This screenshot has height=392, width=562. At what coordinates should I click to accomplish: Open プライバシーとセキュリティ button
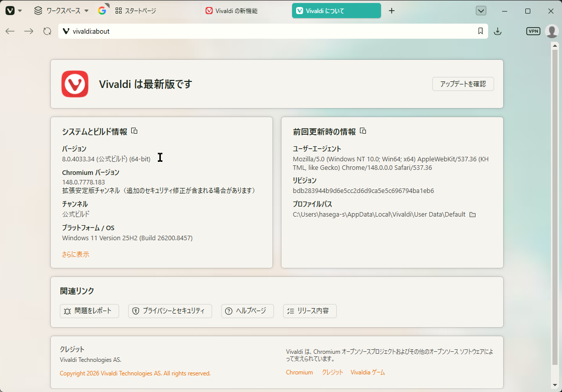tap(170, 311)
